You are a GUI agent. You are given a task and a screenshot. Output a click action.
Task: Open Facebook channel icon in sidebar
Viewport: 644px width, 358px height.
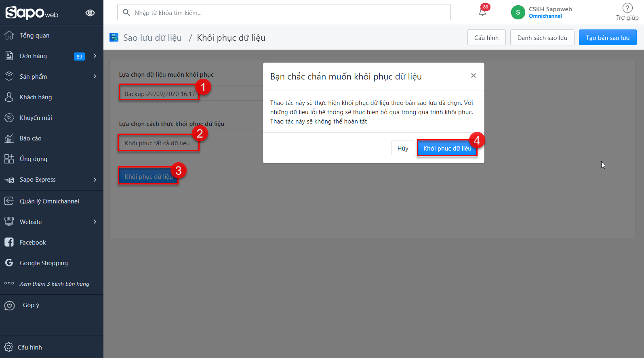(x=9, y=242)
